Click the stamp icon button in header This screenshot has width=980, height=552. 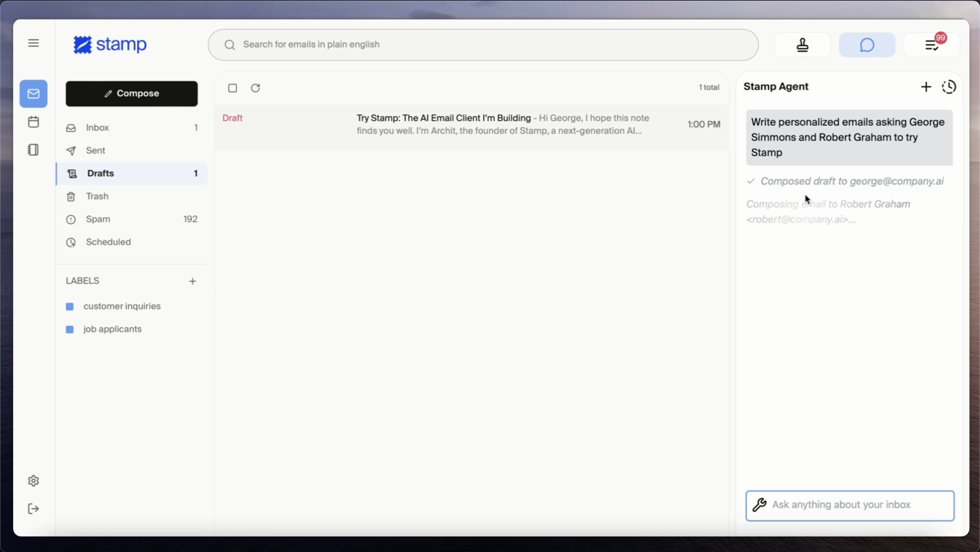point(802,45)
